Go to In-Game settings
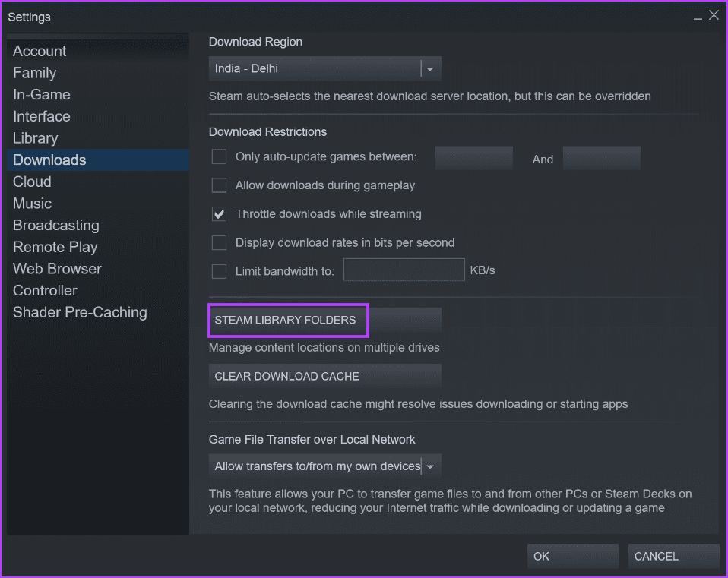Screen dimensions: 728x578 (x=97, y=95)
